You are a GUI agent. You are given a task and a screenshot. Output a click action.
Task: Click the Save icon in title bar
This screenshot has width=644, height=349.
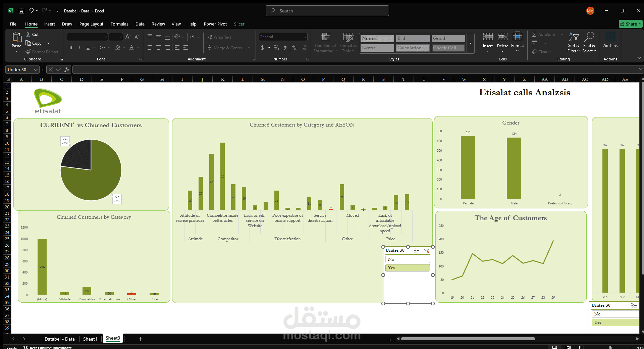coord(21,11)
